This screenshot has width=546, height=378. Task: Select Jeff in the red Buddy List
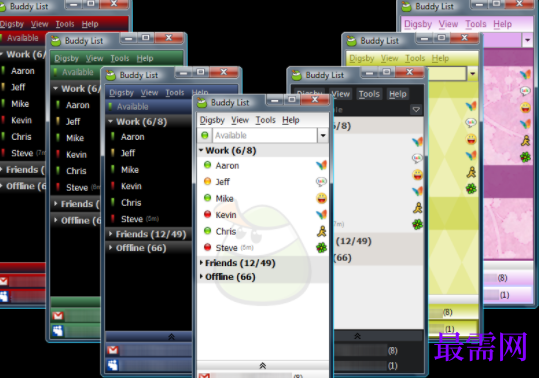[18, 87]
